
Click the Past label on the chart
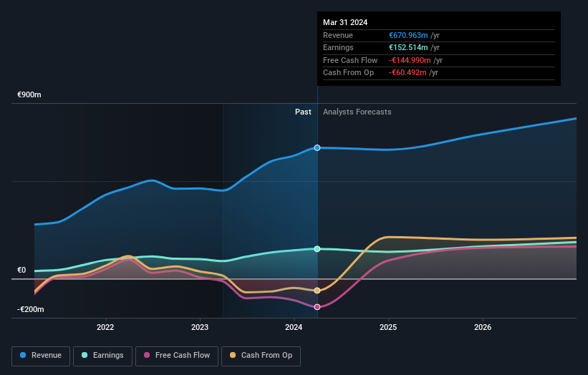point(303,112)
